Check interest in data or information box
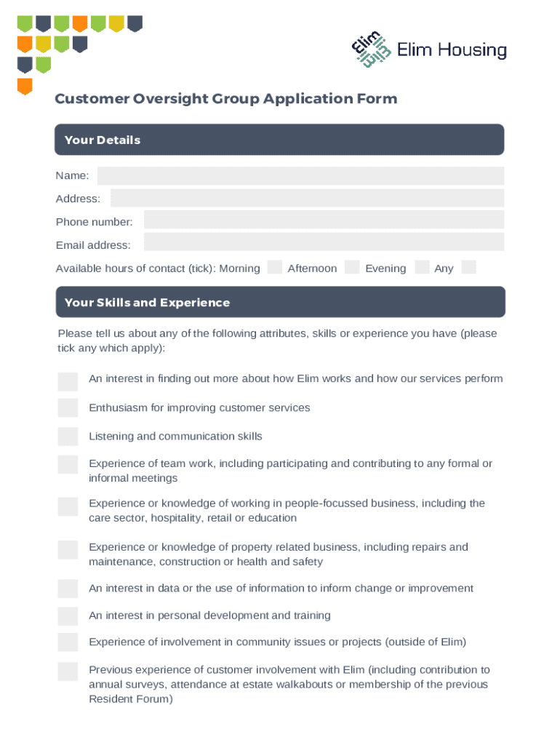 pyautogui.click(x=68, y=589)
